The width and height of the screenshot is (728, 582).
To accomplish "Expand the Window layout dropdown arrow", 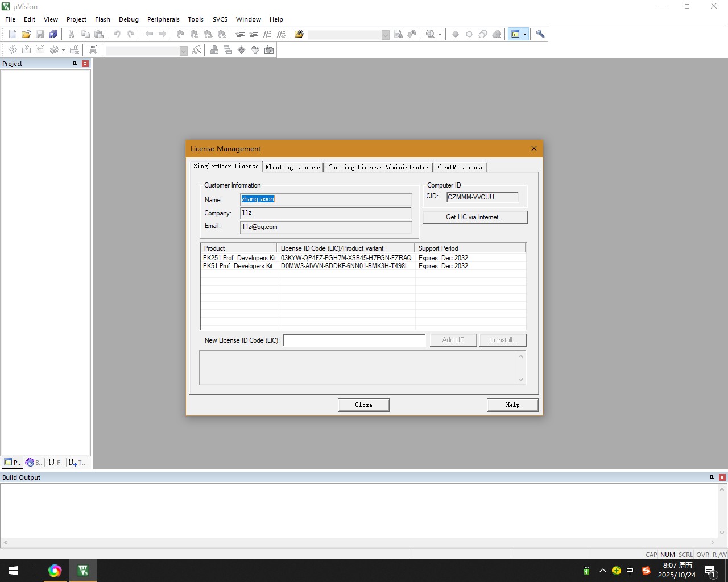I will 524,34.
